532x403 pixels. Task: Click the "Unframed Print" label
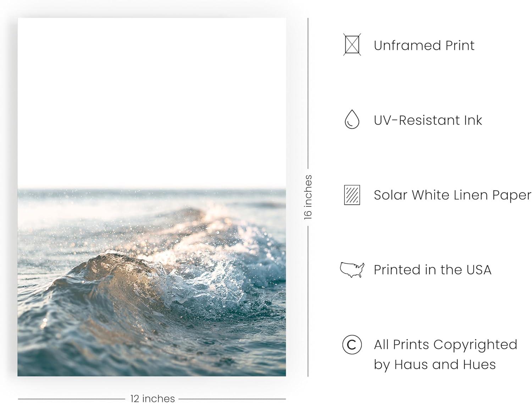coord(424,45)
